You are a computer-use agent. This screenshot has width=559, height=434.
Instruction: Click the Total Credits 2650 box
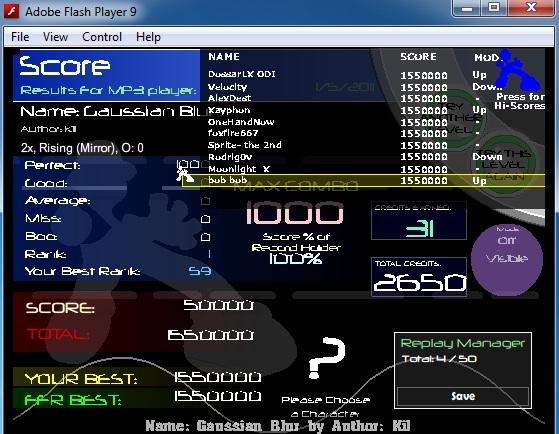(419, 277)
